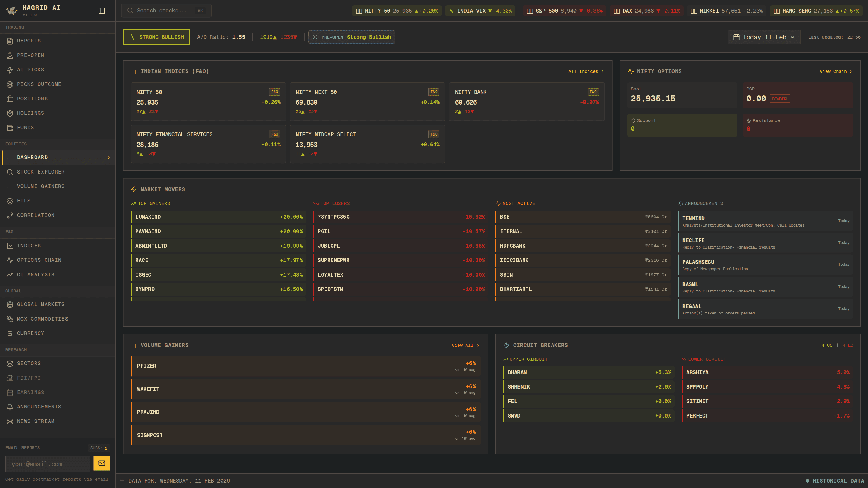Viewport: 868px width, 488px height.
Task: Open the MCX Commodities icon
Action: pyautogui.click(x=10, y=319)
